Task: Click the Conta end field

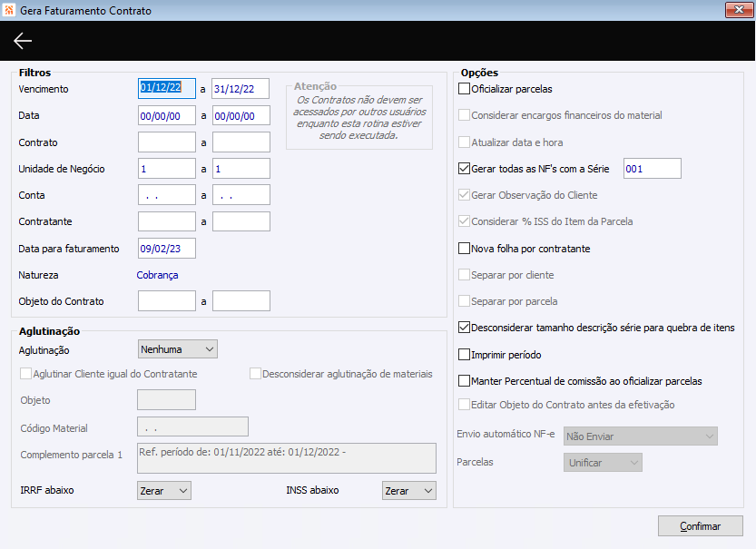Action: click(241, 195)
